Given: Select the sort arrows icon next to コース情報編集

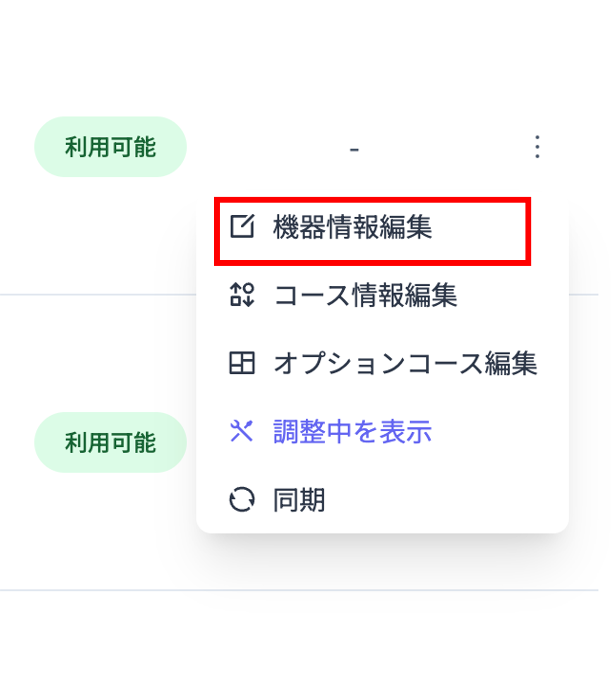Looking at the screenshot, I should tap(243, 295).
